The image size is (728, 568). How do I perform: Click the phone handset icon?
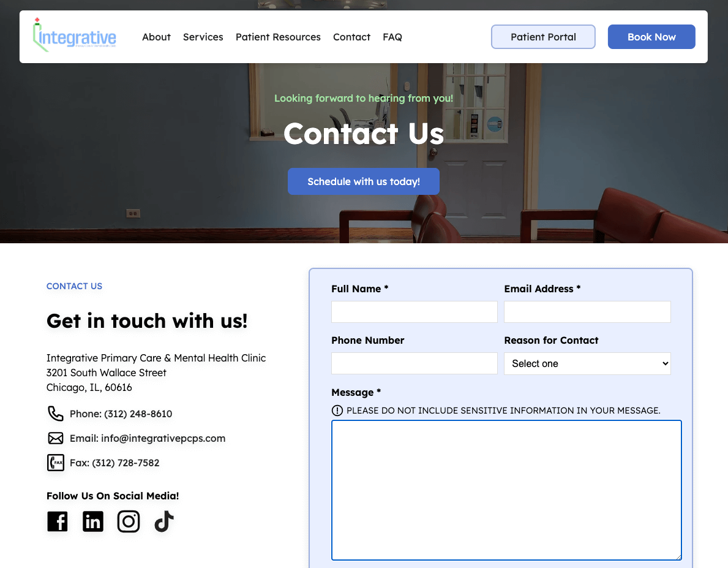tap(56, 414)
